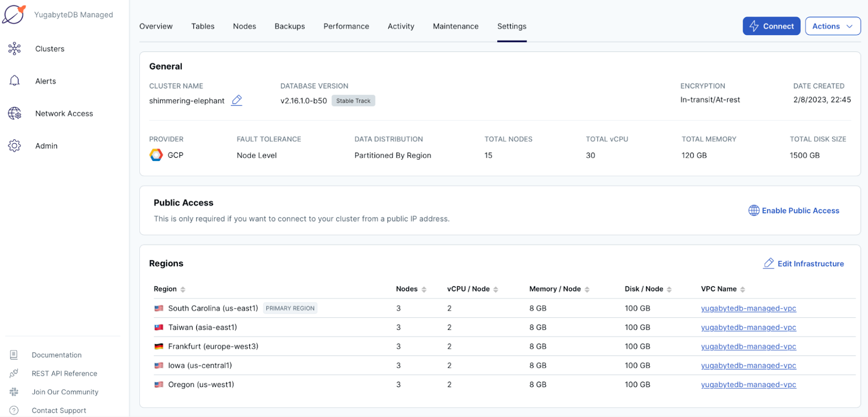Click the Admin gear icon

14,146
